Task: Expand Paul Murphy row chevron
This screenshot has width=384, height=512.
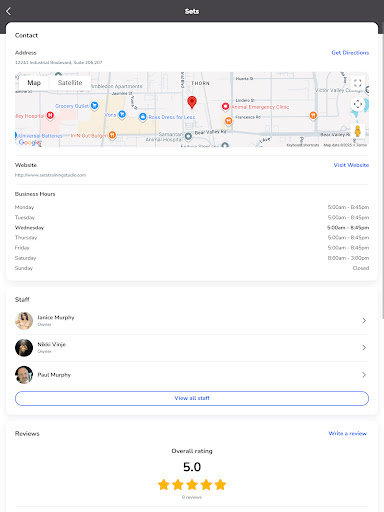Action: click(364, 375)
